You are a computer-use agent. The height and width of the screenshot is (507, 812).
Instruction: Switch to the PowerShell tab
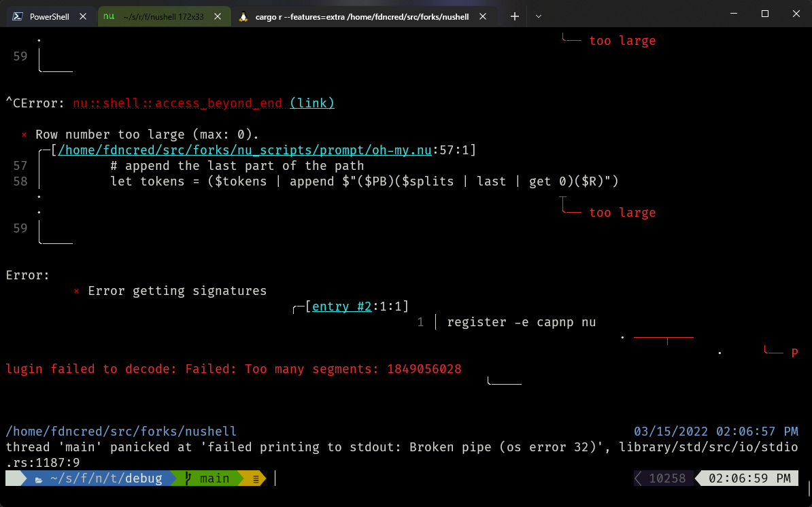[x=51, y=16]
